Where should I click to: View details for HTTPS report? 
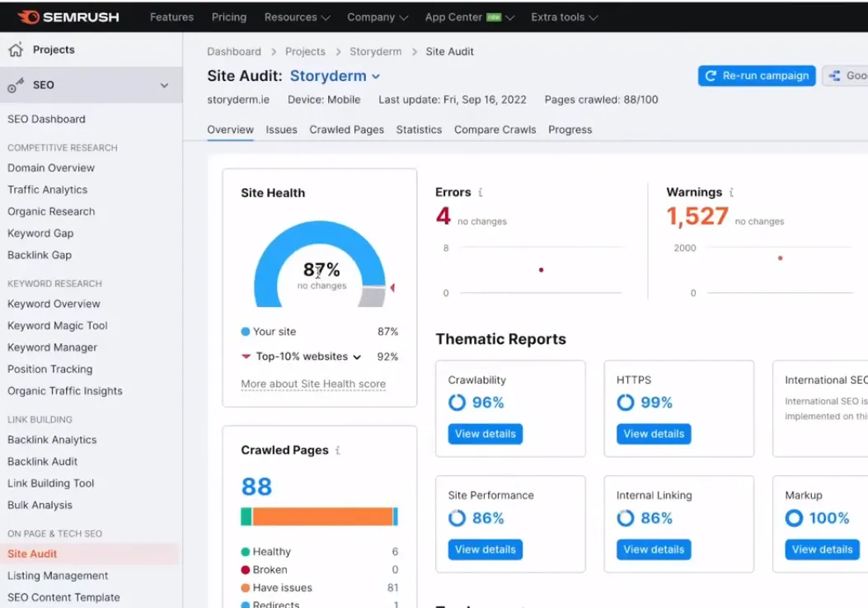(654, 434)
